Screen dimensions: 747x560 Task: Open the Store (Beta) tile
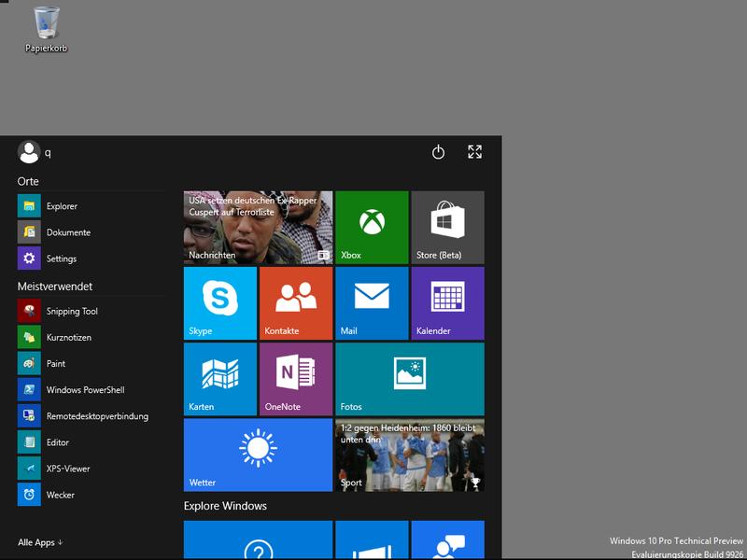(448, 228)
